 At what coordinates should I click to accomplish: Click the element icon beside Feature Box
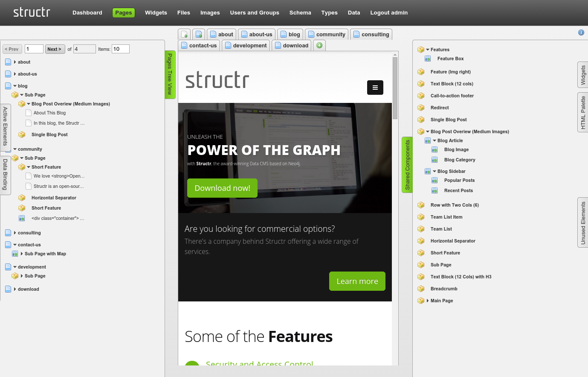[428, 58]
